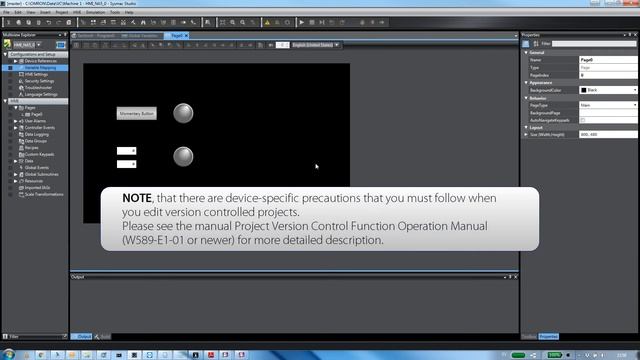Click the binoculars search icon in the toolbar
Screen dimensions: 640x360
click(143, 22)
